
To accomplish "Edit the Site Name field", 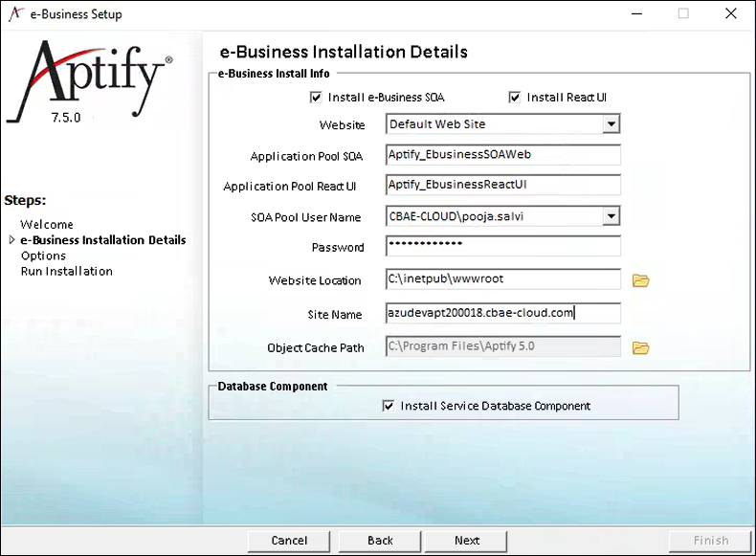I will pyautogui.click(x=502, y=313).
